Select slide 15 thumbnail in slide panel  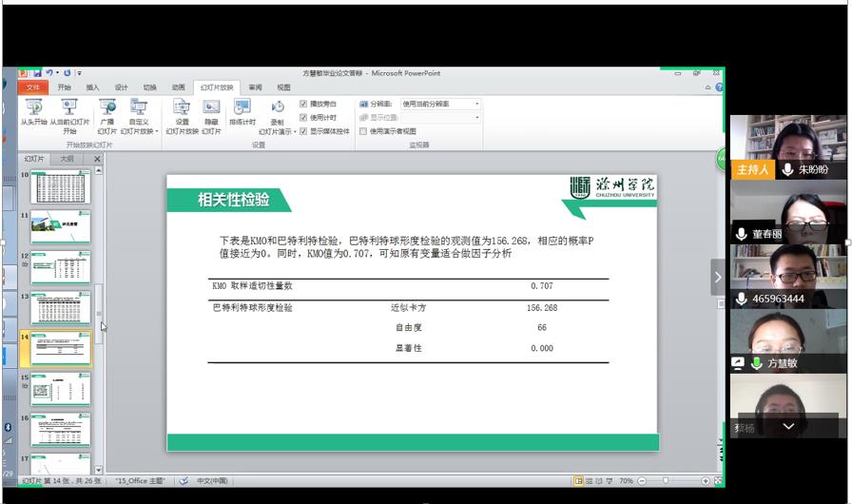60,389
